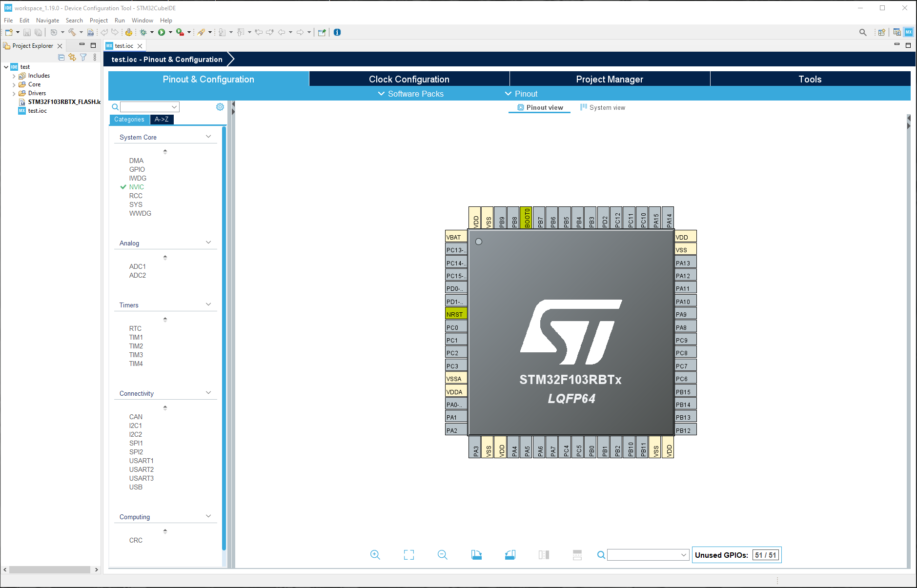
Task: Click the flashlight search toolbar icon
Action: click(201, 32)
